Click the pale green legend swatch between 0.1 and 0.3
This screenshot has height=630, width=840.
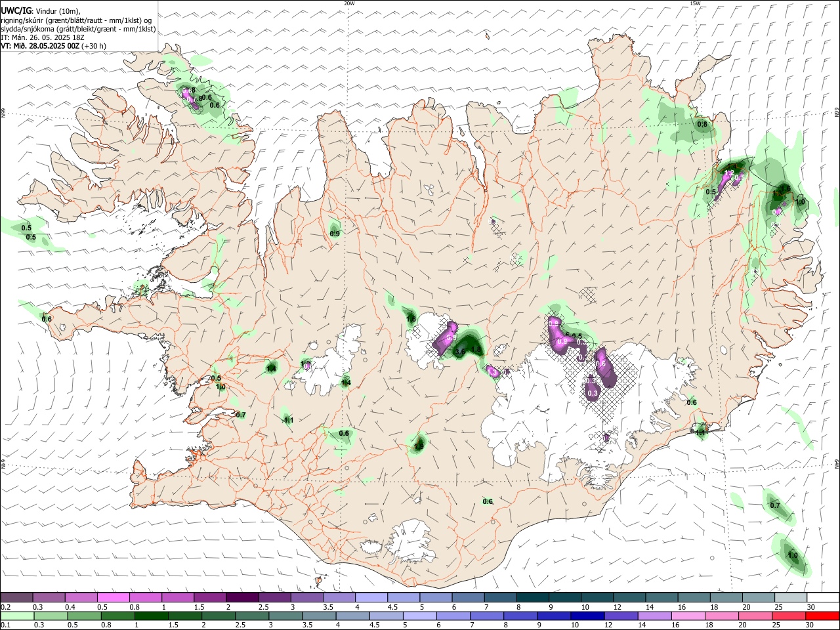[x=18, y=616]
